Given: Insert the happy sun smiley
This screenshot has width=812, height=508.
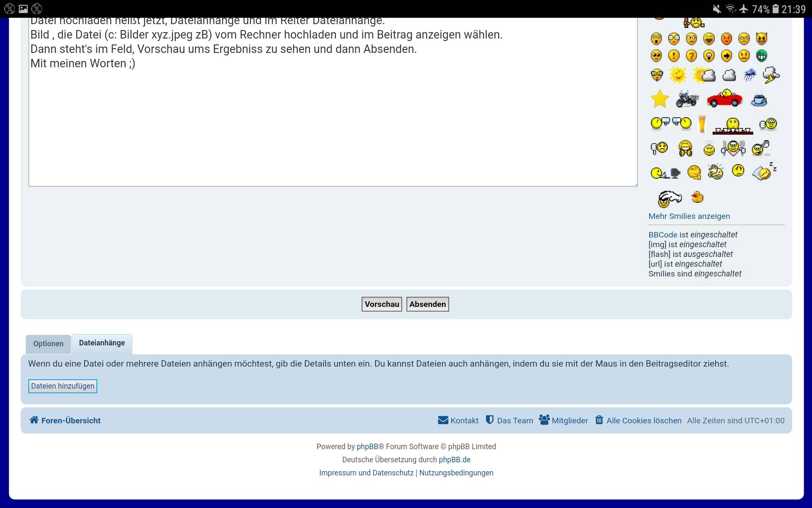Looking at the screenshot, I should (x=678, y=75).
